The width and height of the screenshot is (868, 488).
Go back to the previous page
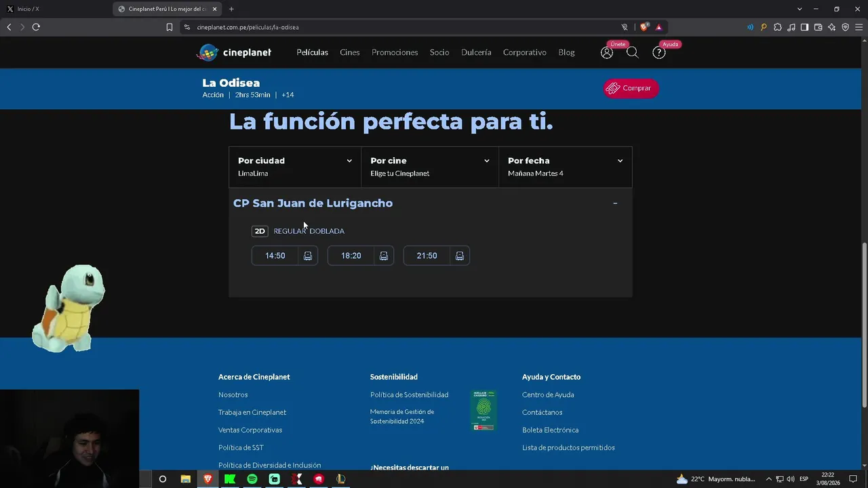(9, 27)
